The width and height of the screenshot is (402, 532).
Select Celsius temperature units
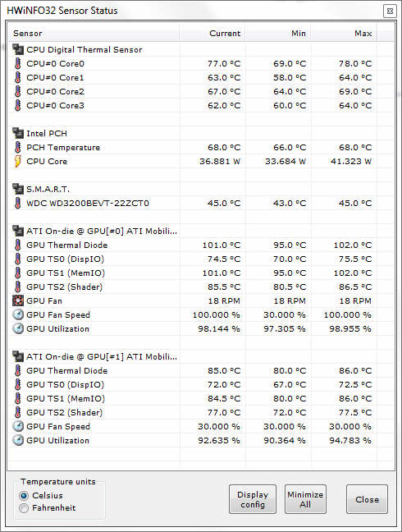(x=24, y=496)
